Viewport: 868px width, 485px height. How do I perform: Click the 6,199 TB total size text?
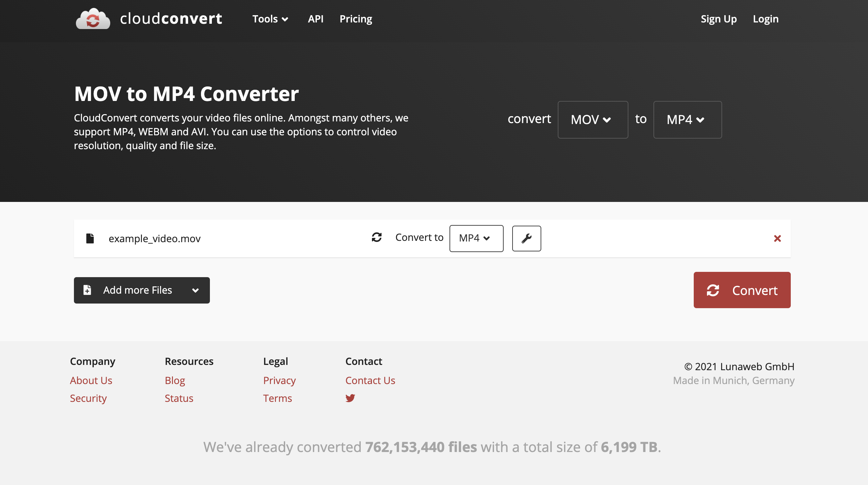click(x=629, y=447)
